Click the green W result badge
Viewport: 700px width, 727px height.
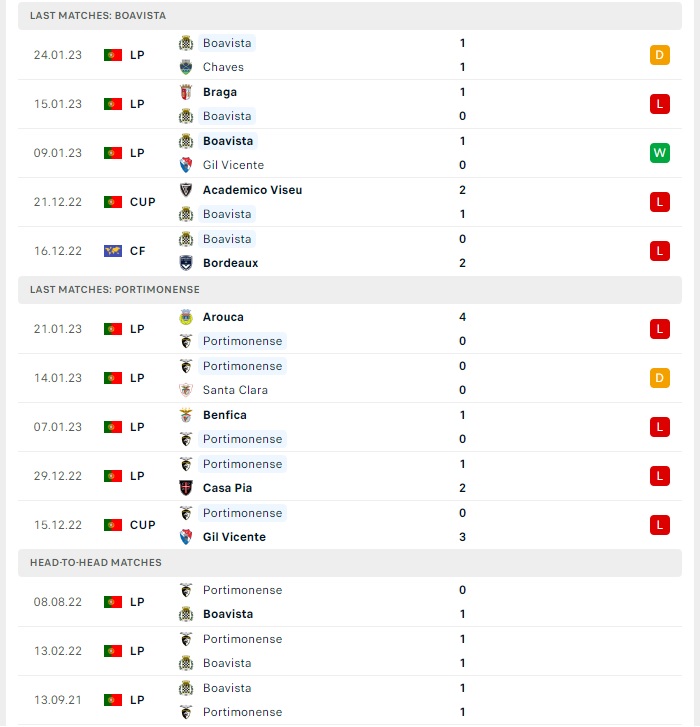pyautogui.click(x=660, y=153)
